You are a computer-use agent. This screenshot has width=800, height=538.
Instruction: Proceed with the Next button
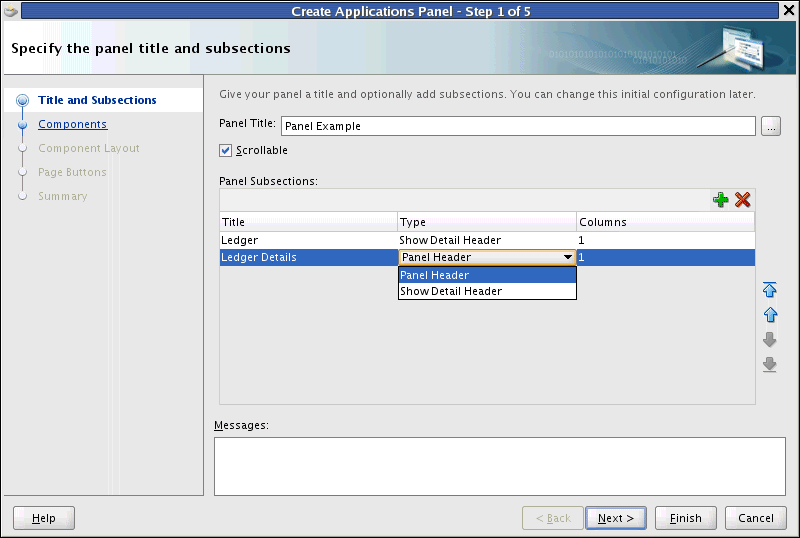tap(616, 518)
